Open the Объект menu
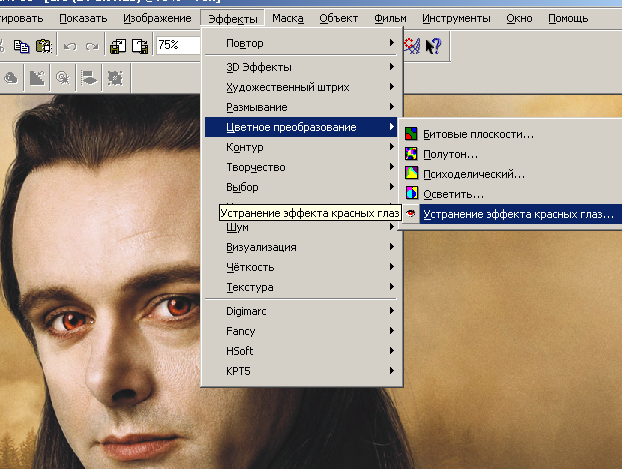Image resolution: width=622 pixels, height=469 pixels. click(x=338, y=19)
